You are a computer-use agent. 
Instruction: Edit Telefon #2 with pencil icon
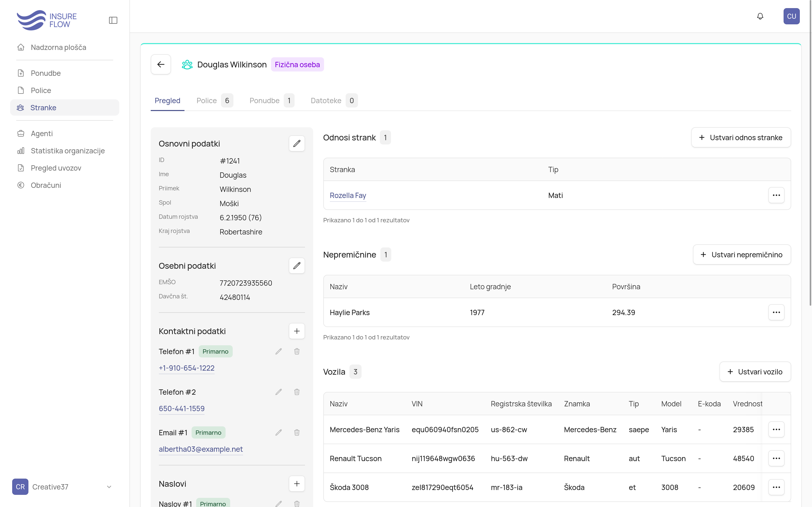click(x=279, y=392)
